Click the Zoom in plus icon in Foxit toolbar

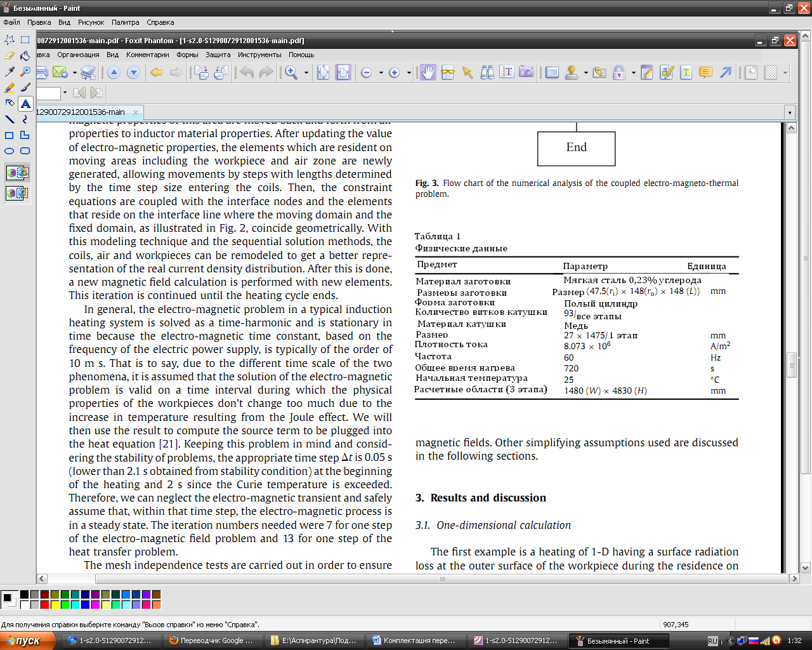(x=394, y=72)
